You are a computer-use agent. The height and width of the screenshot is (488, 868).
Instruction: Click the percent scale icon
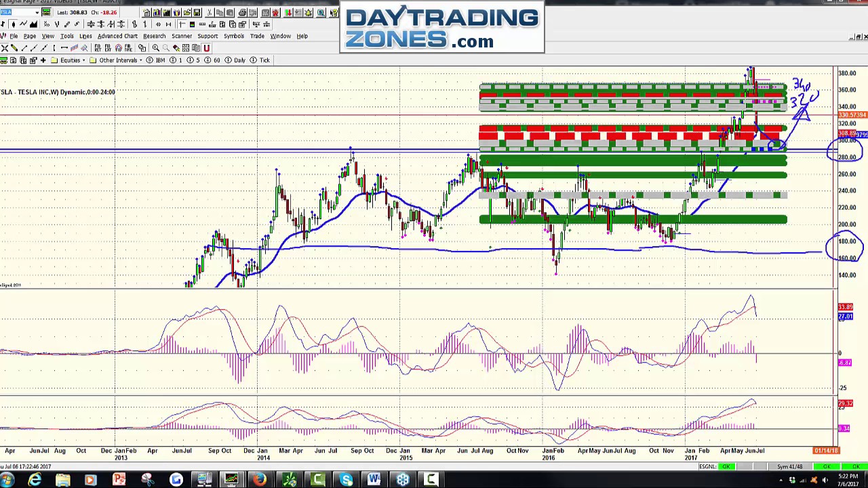pyautogui.click(x=47, y=24)
